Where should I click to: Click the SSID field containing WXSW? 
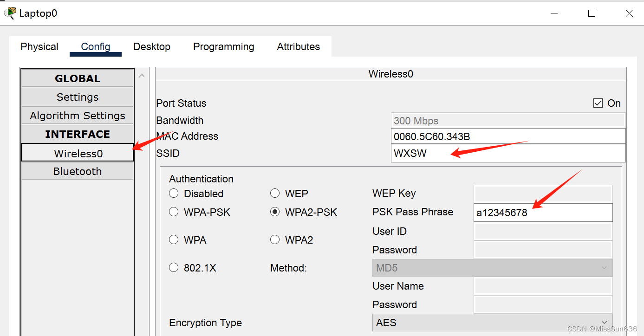(x=508, y=153)
